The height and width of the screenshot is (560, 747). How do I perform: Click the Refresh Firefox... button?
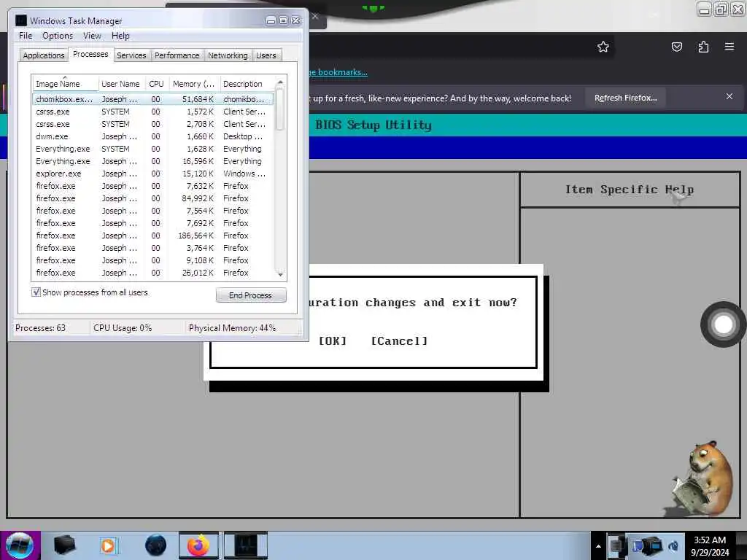pos(625,98)
